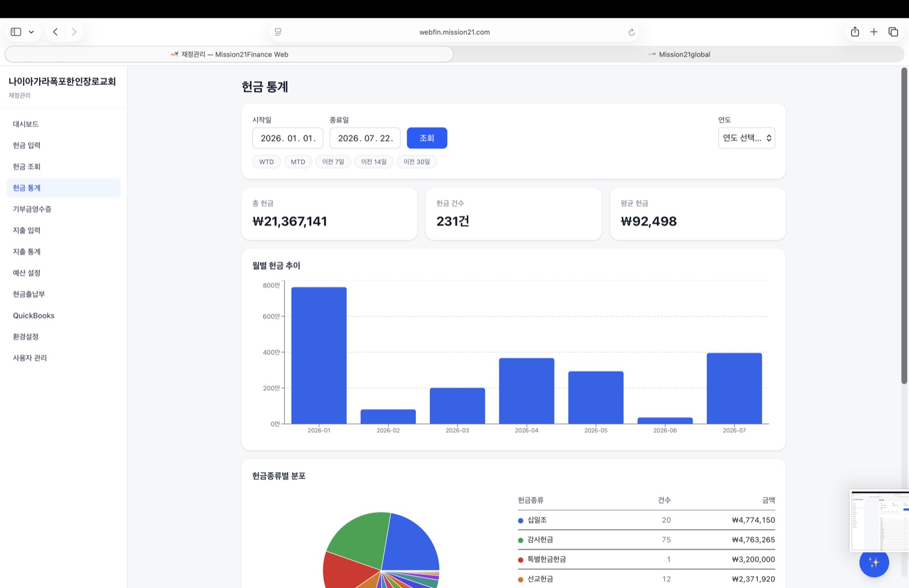The height and width of the screenshot is (588, 909).
Task: Open 헌금출납부 in the sidebar
Action: [64, 294]
